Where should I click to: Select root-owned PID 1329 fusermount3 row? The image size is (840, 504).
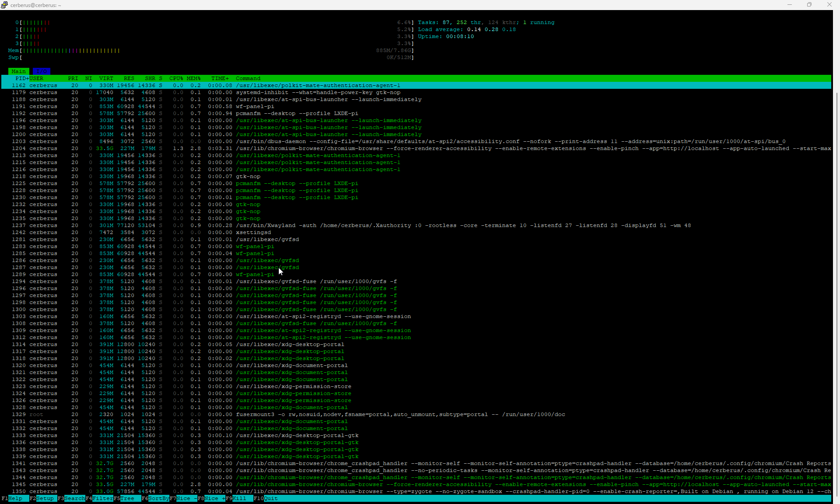pyautogui.click(x=416, y=414)
